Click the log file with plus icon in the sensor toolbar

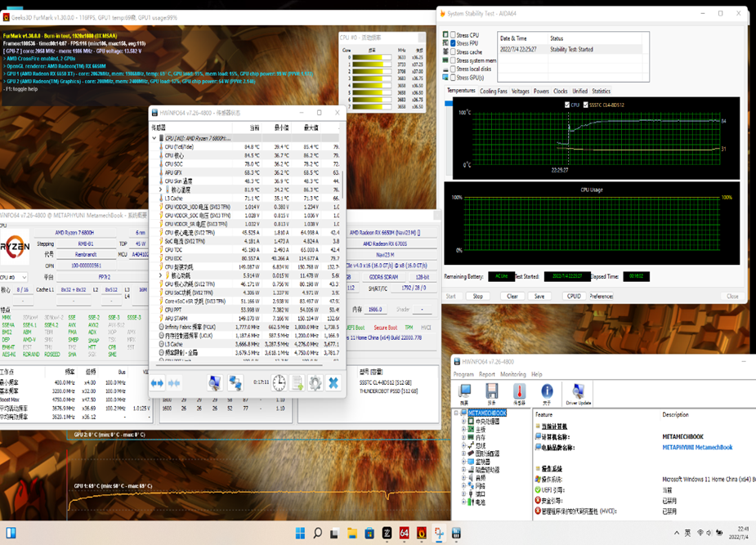(x=297, y=383)
